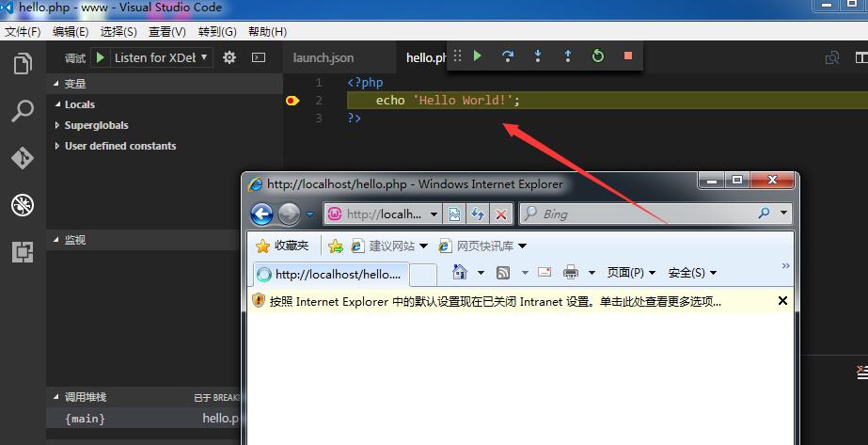Open 文件(F) menu
The width and height of the screenshot is (868, 445).
coord(23,32)
